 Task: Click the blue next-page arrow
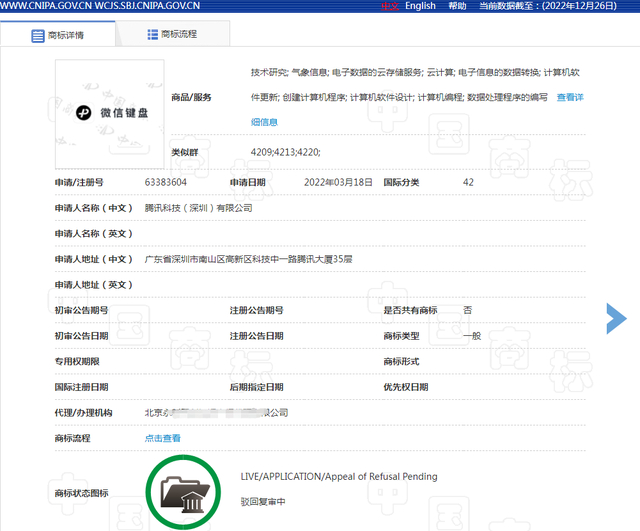point(616,318)
